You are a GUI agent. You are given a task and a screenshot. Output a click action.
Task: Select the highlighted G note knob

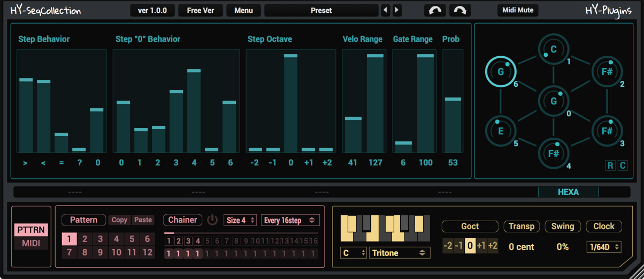(501, 71)
